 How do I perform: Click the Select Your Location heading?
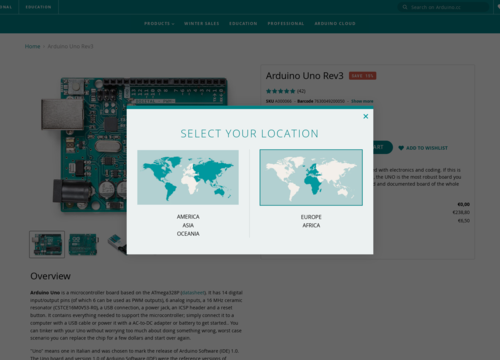point(249,133)
